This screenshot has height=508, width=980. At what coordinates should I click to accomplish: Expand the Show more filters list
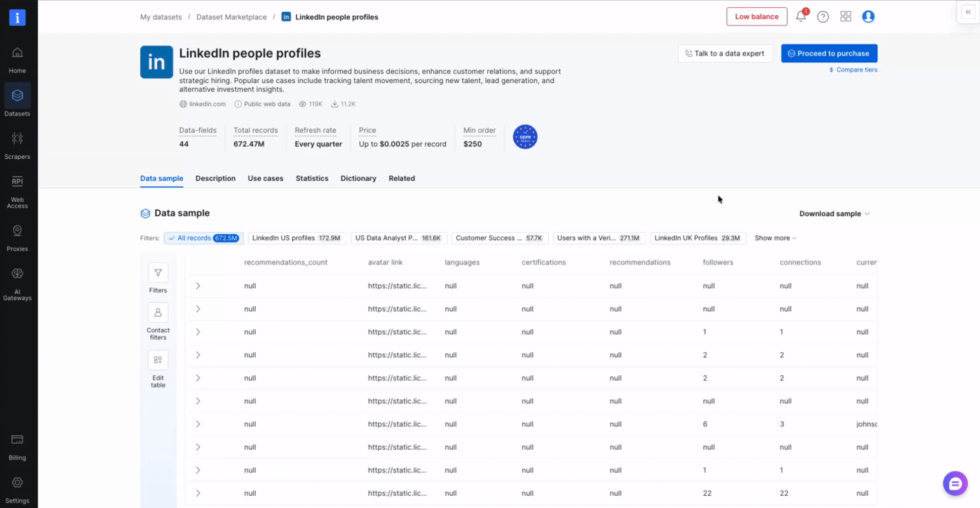coord(775,238)
